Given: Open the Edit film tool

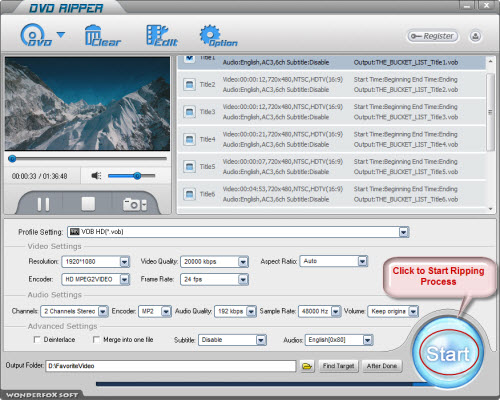Looking at the screenshot, I should (x=162, y=35).
